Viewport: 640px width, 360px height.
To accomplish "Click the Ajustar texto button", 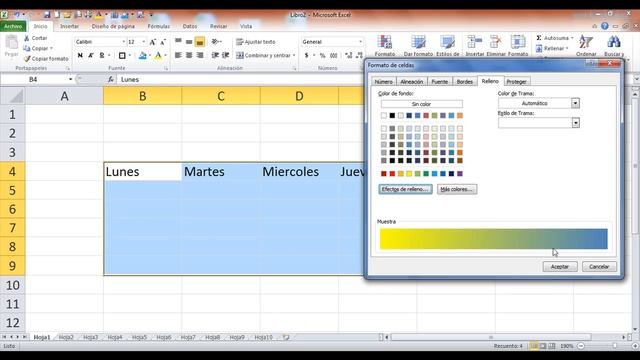I will (x=256, y=42).
